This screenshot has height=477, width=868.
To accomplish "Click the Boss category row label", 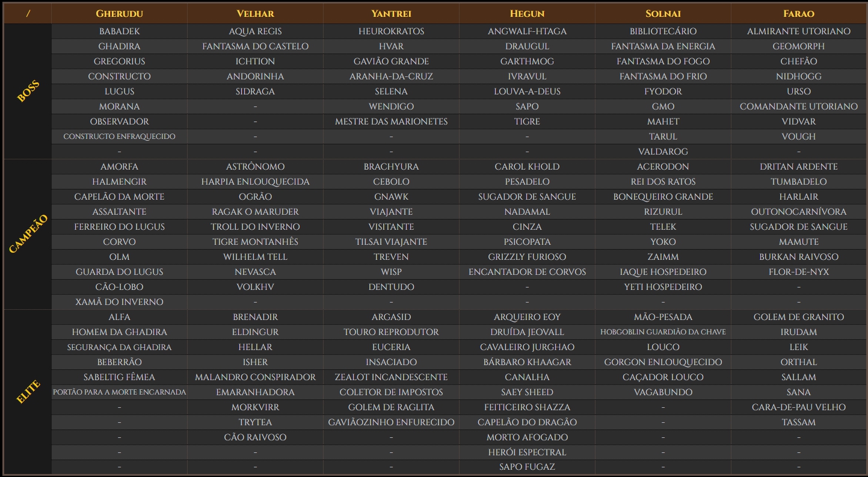I will click(28, 91).
